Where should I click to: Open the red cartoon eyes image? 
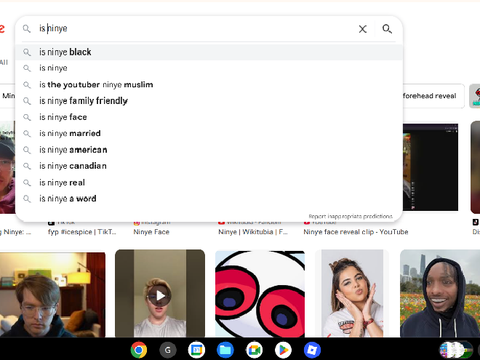[x=260, y=295]
